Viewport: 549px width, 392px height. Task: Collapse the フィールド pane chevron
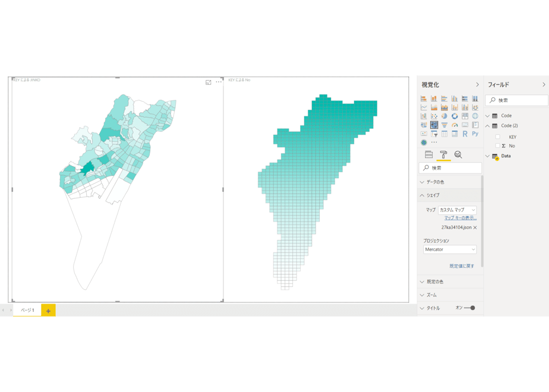pos(544,85)
